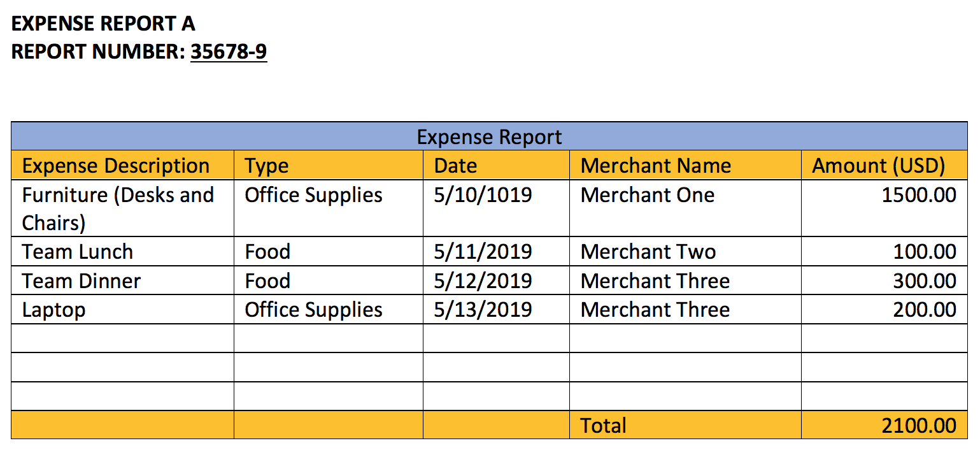This screenshot has width=980, height=450.
Task: Select the Team Dinner cell
Action: [x=122, y=280]
